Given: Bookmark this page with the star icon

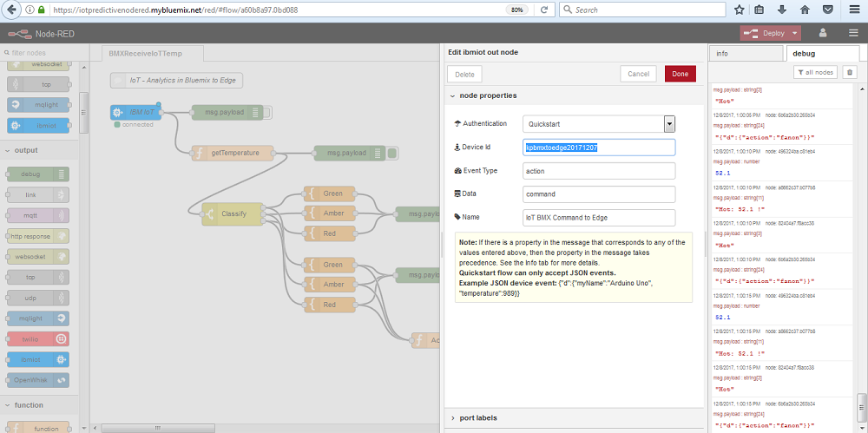Looking at the screenshot, I should pyautogui.click(x=739, y=10).
